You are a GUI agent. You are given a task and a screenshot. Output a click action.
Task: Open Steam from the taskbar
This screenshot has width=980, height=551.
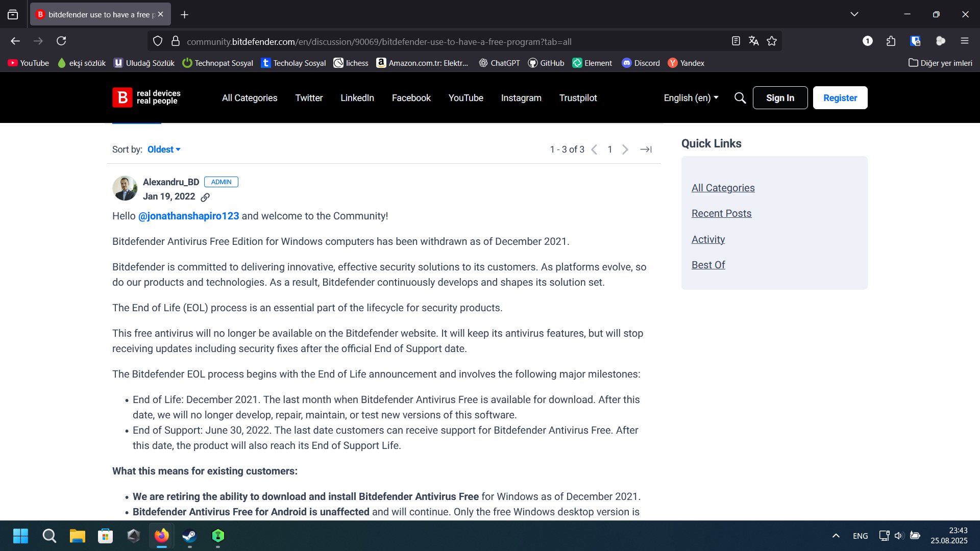pos(190,536)
